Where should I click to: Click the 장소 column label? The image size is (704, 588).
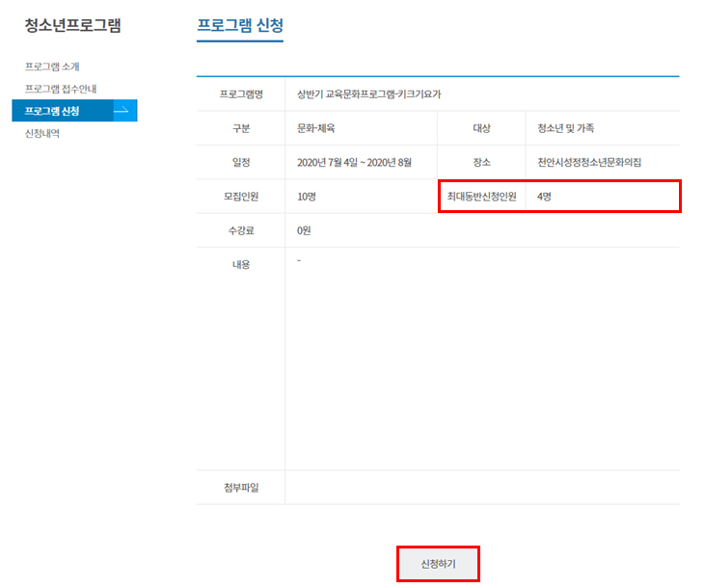[482, 163]
